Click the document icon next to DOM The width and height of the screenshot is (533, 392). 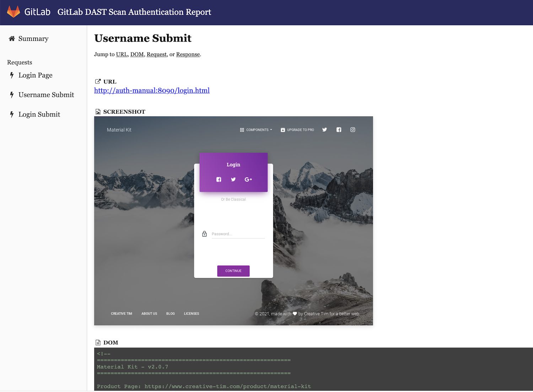point(98,342)
